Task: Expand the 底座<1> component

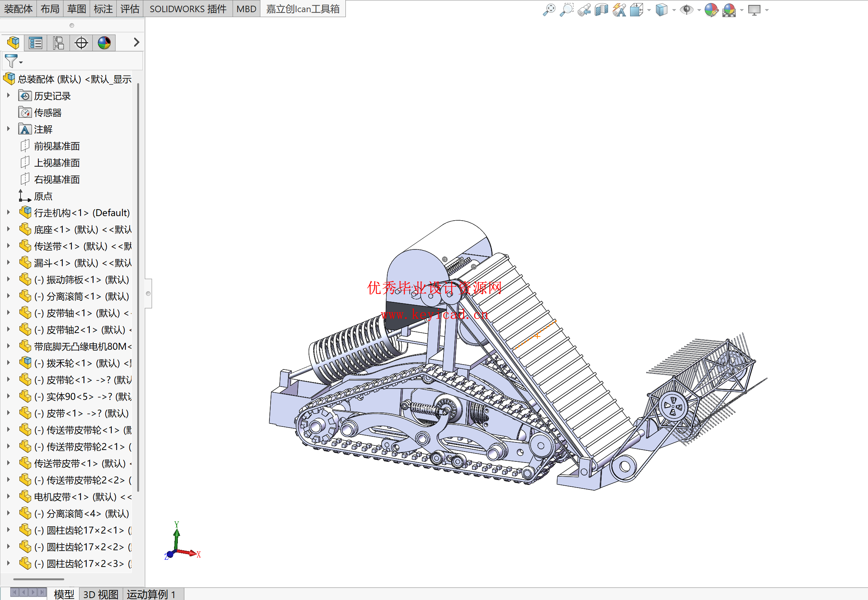Action: click(x=8, y=229)
